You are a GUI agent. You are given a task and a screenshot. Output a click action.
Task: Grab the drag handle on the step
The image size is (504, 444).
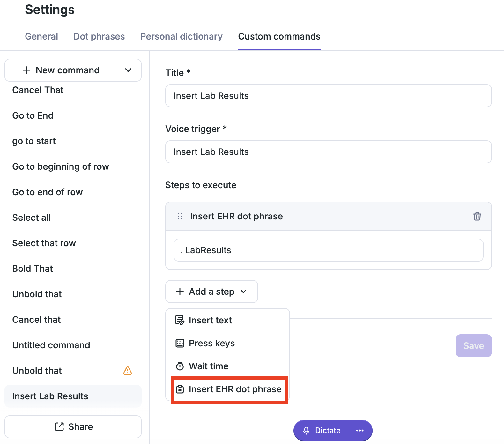(180, 216)
